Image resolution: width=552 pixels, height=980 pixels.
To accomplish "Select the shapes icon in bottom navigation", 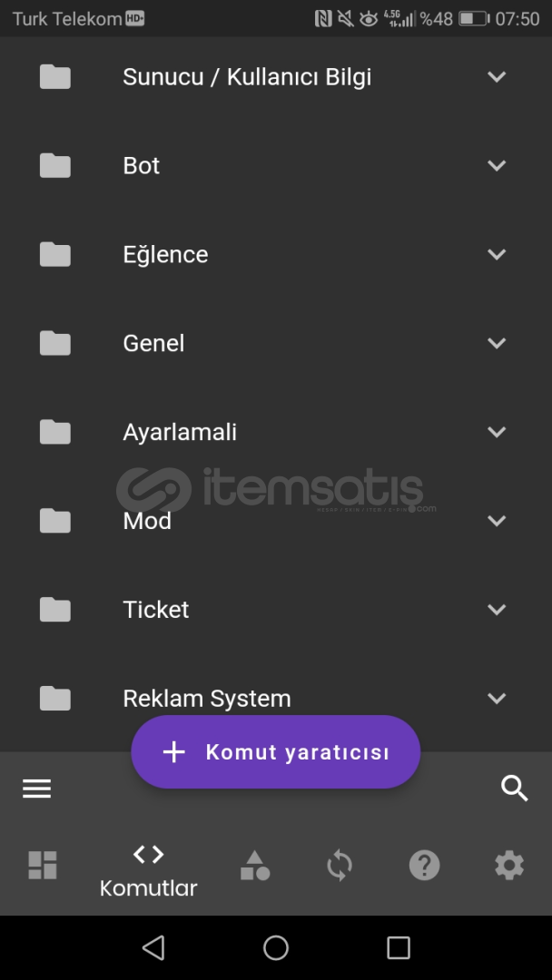I will (255, 866).
